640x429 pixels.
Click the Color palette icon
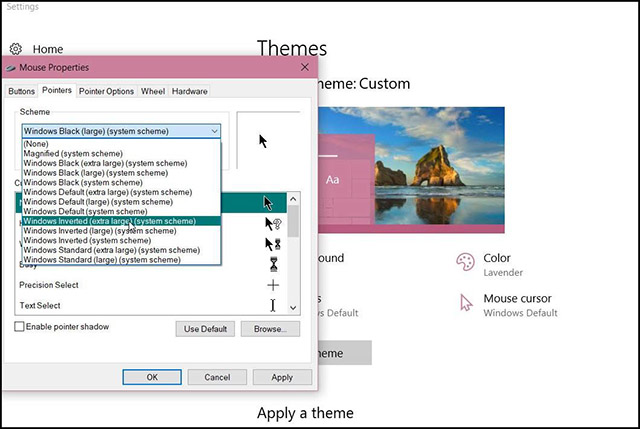(x=465, y=262)
